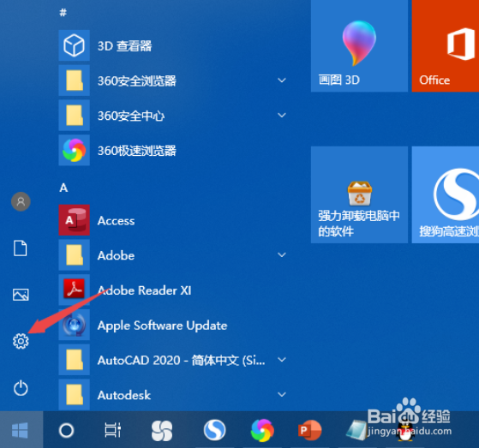The height and width of the screenshot is (448, 479).
Task: Expand the AutoCAD 2020 folder chevron
Action: [x=282, y=360]
